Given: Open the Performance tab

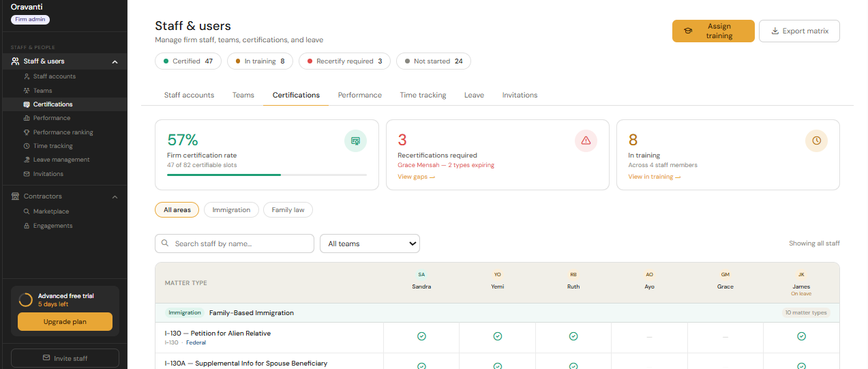Looking at the screenshot, I should [x=360, y=95].
